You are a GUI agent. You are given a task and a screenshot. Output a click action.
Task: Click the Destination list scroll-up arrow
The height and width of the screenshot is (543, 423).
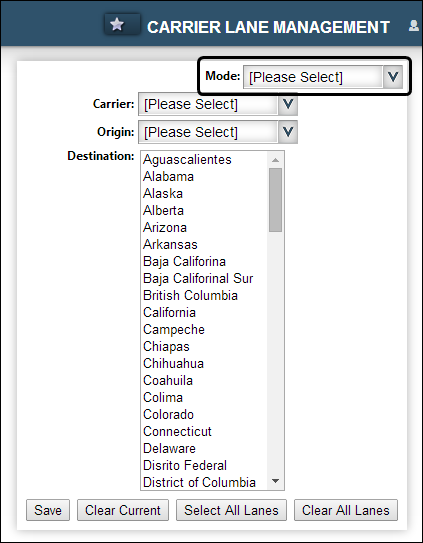(x=275, y=160)
